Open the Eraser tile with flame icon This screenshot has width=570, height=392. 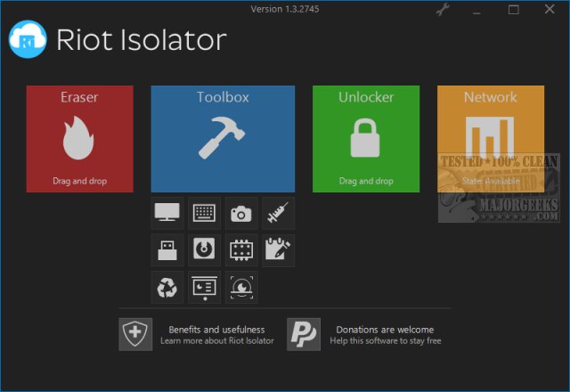(x=79, y=139)
